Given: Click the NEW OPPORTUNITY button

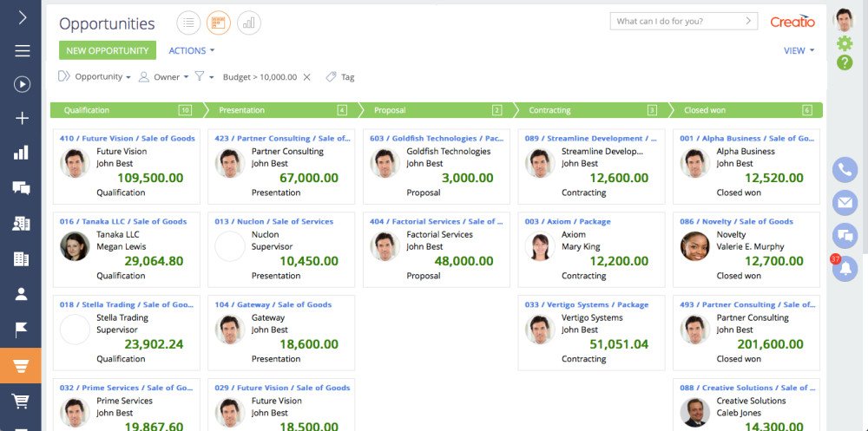Looking at the screenshot, I should 108,50.
